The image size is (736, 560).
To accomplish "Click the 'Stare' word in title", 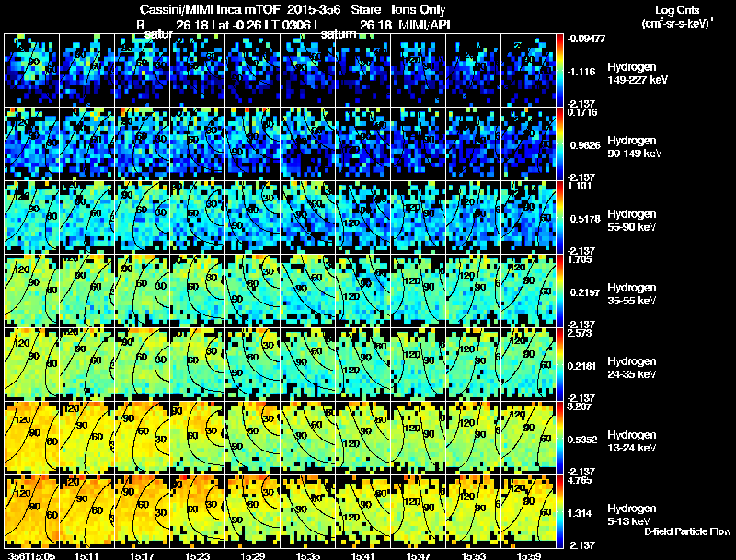I will pyautogui.click(x=365, y=9).
